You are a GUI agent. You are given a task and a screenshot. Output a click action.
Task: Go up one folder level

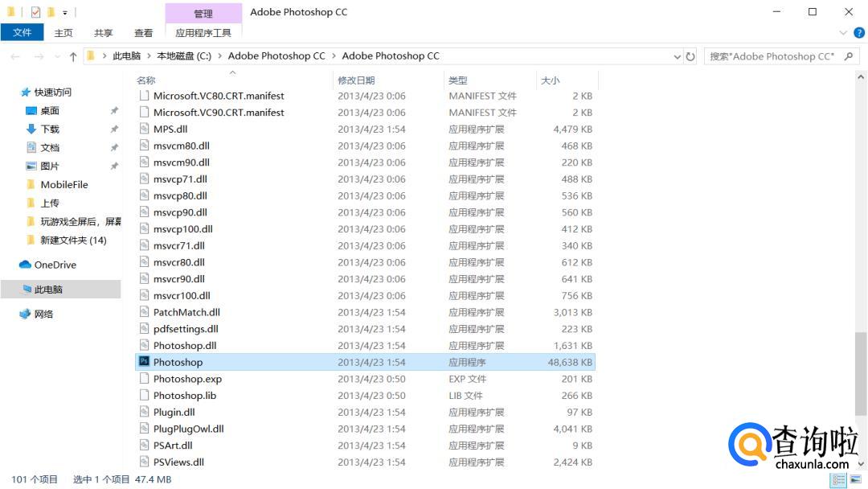click(x=73, y=56)
